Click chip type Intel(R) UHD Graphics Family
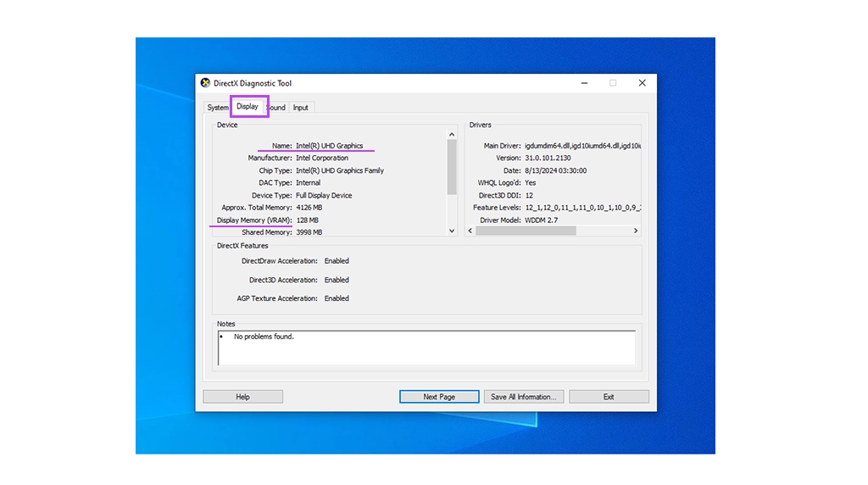This screenshot has width=868, height=485. click(340, 170)
